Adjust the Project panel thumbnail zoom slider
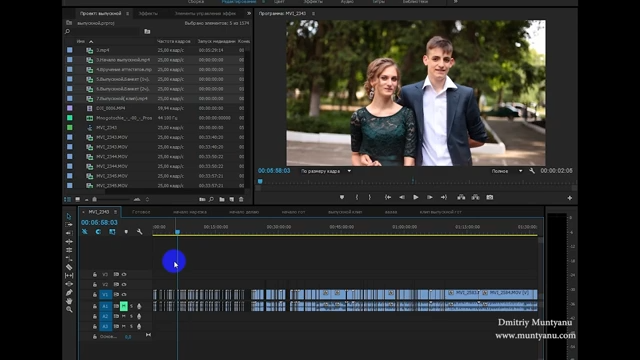Image resolution: width=640 pixels, height=360 pixels. pyautogui.click(x=95, y=199)
